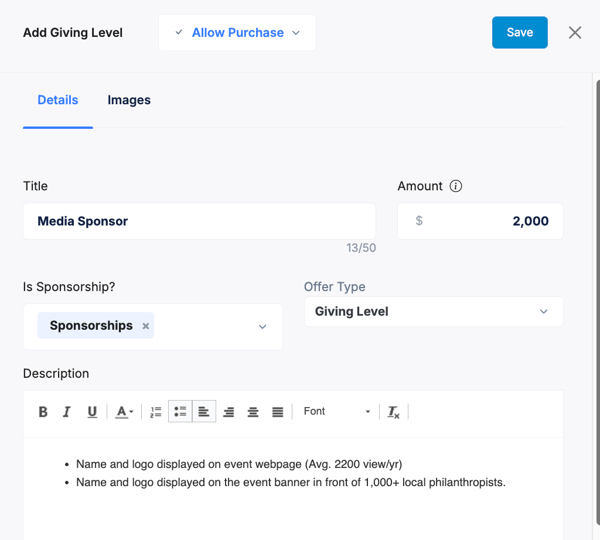Viewport: 600px width, 540px height.
Task: Expand the Offer Type dropdown
Action: [x=433, y=312]
